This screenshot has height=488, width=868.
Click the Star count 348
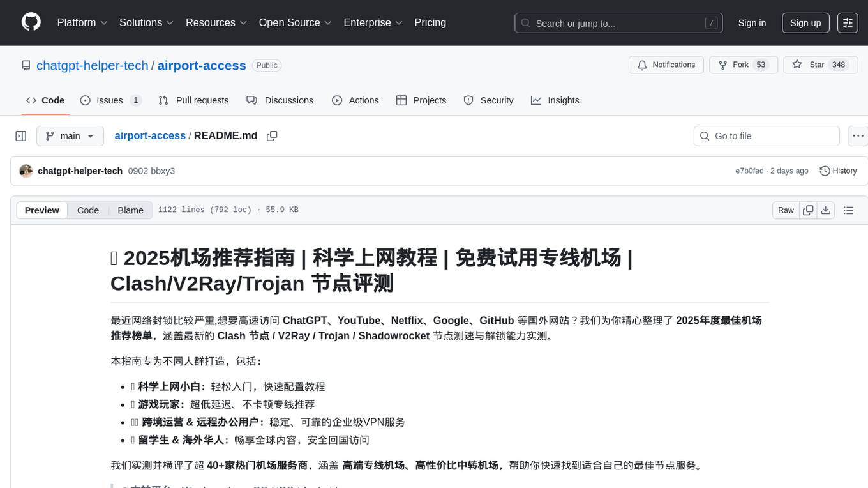click(839, 65)
